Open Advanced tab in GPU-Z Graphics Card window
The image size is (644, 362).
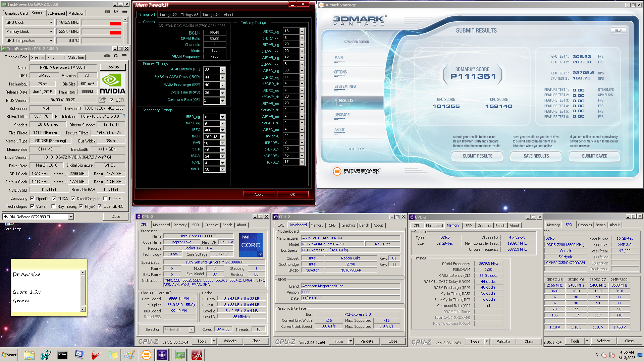(56, 58)
